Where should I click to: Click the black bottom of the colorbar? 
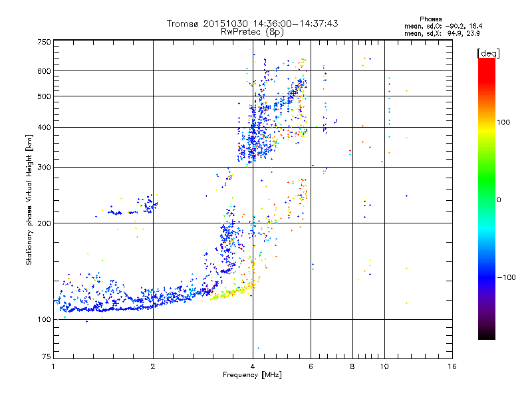487,334
